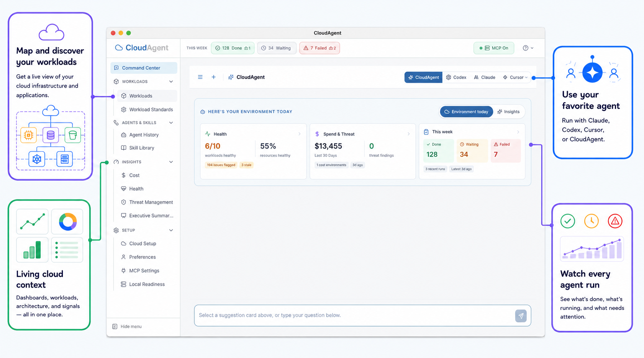The height and width of the screenshot is (358, 644).
Task: Click the hamburger list icon
Action: (x=200, y=77)
